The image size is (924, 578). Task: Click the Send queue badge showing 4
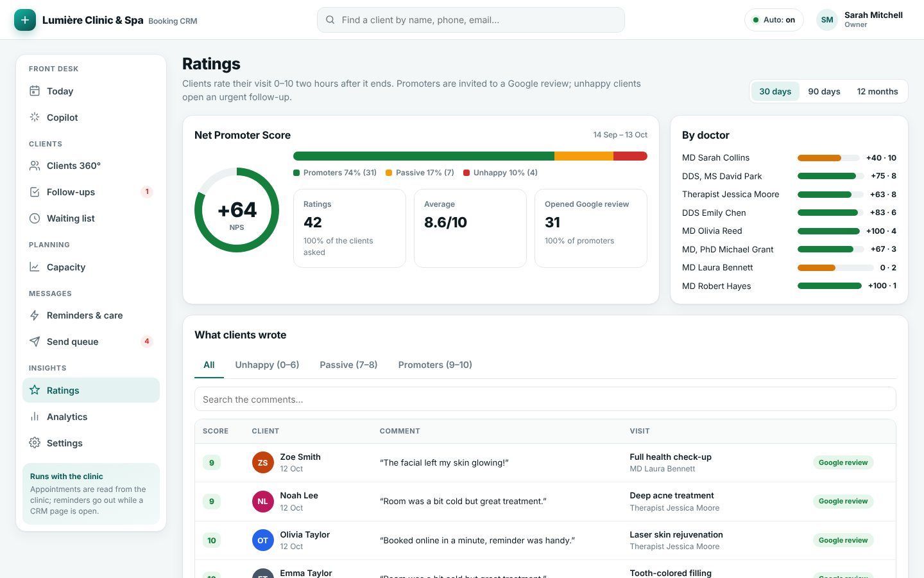click(147, 342)
